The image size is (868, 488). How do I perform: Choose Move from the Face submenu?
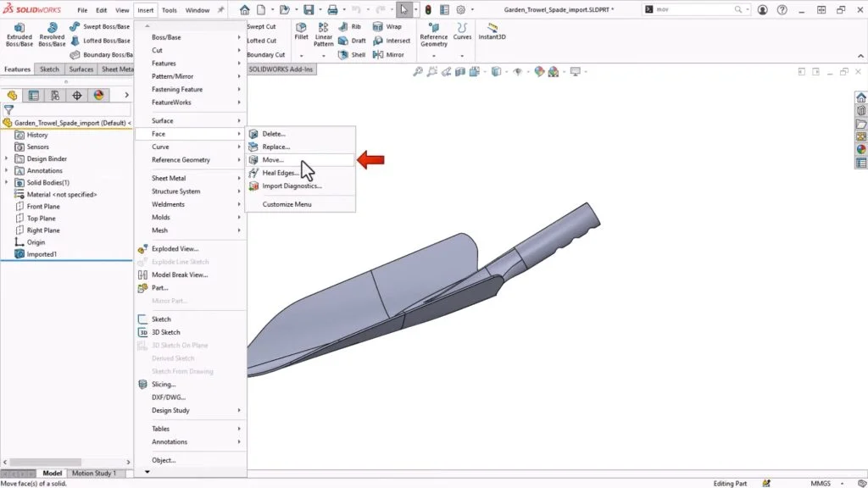(274, 158)
